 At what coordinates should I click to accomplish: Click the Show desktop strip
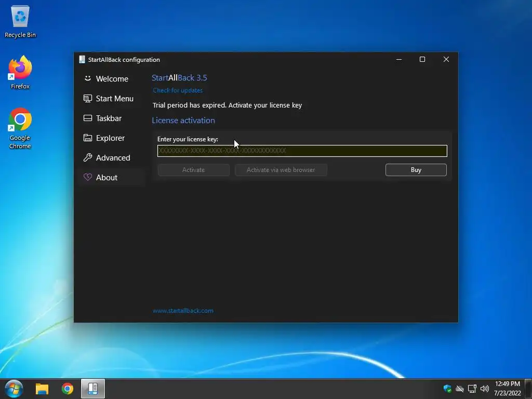(528, 389)
